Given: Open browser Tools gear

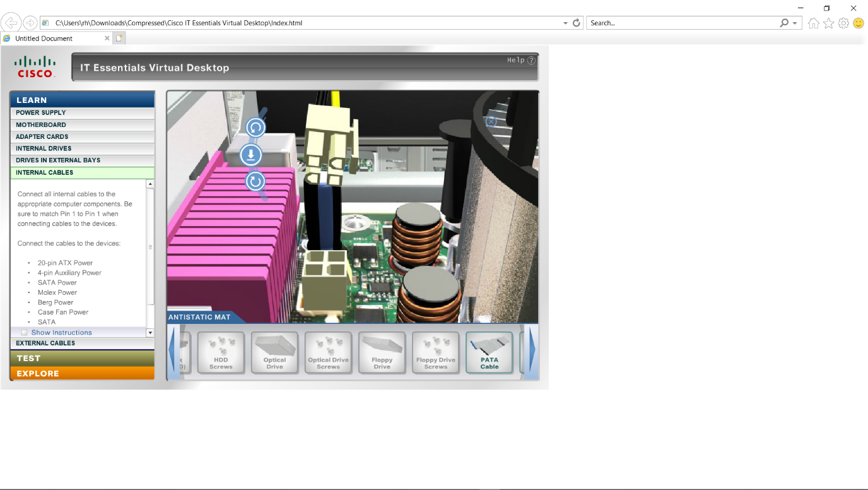Looking at the screenshot, I should [843, 23].
